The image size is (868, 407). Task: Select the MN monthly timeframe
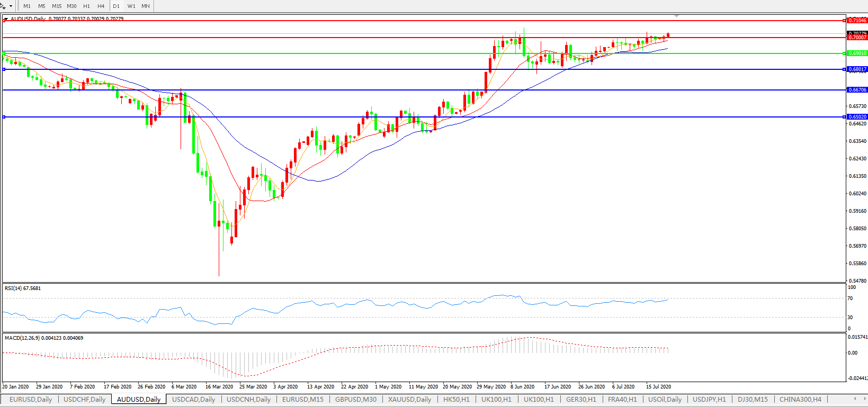click(145, 6)
